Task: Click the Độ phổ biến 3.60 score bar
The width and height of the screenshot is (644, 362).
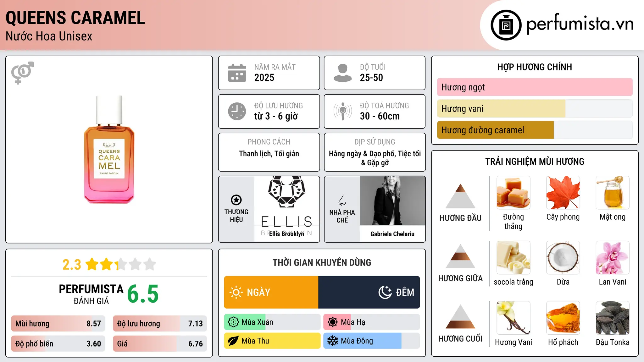Action: [58, 343]
